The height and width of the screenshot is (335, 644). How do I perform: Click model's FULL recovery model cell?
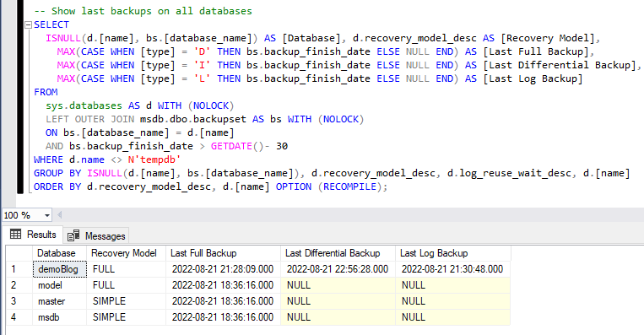[126, 285]
